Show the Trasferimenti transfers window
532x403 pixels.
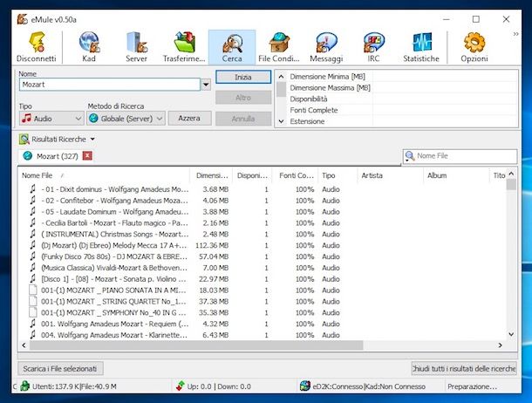pos(184,47)
